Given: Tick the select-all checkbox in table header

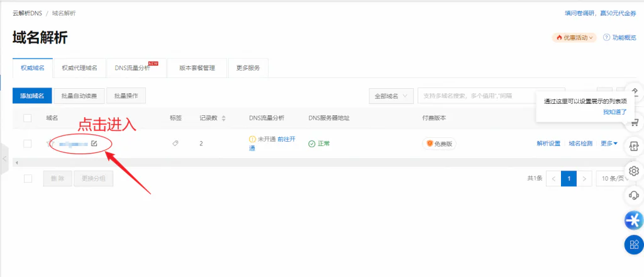Looking at the screenshot, I should coord(28,118).
